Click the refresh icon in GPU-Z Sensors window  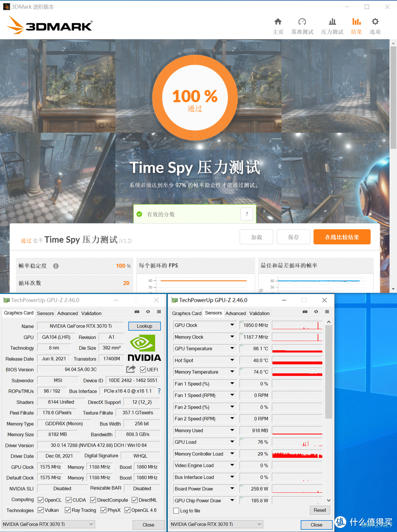click(x=316, y=312)
